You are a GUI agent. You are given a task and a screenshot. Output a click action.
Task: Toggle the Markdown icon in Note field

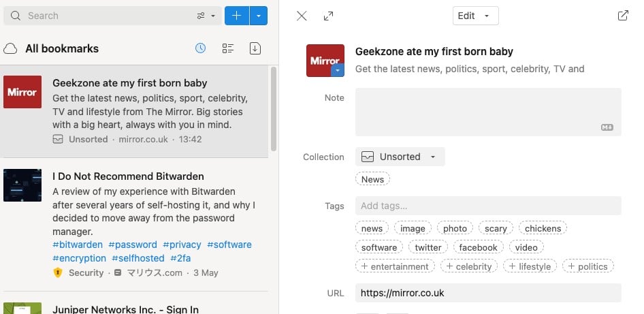607,127
